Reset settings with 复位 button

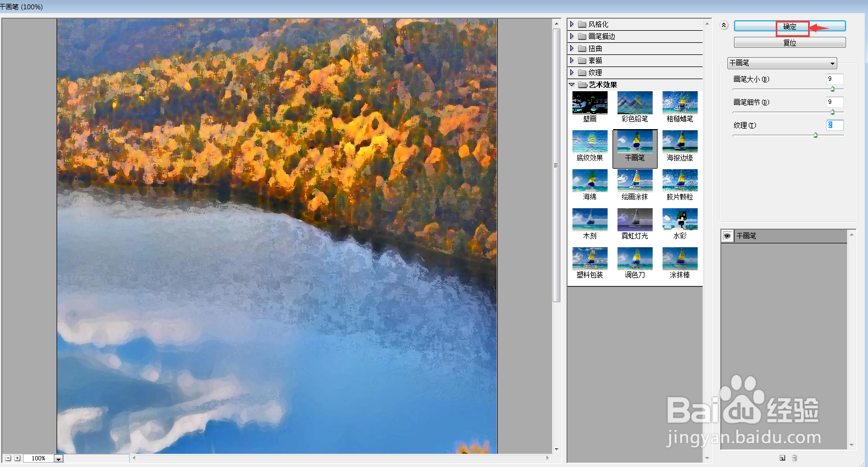pos(789,43)
